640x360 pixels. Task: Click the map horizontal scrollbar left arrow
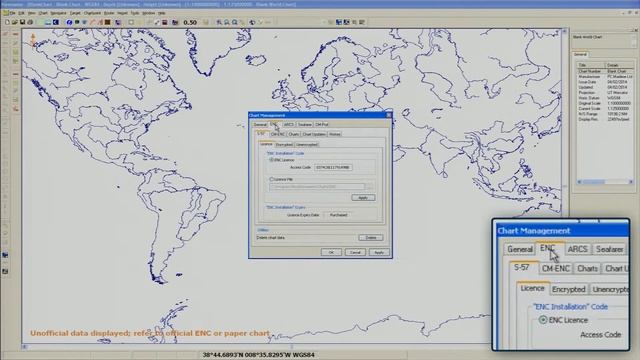tap(24, 347)
